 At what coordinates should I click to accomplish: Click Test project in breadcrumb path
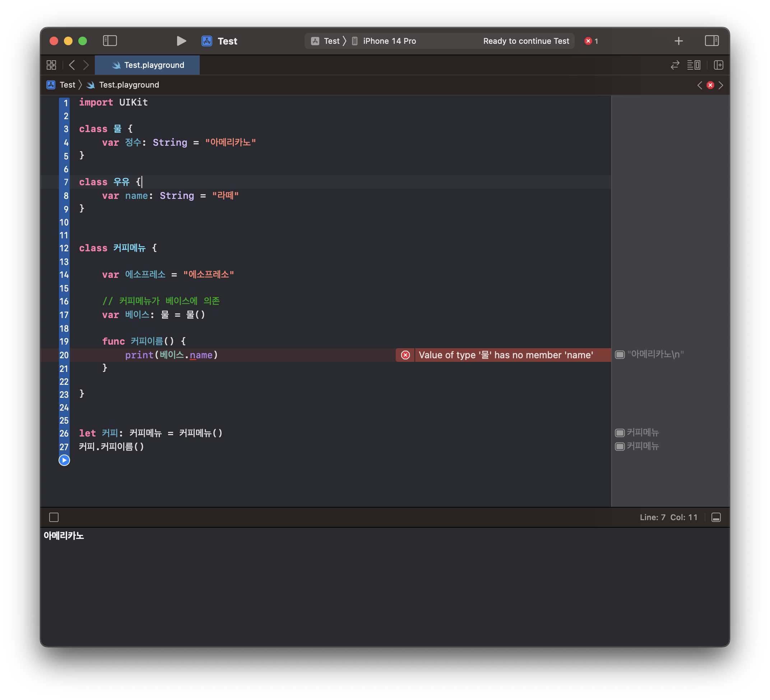pos(67,85)
